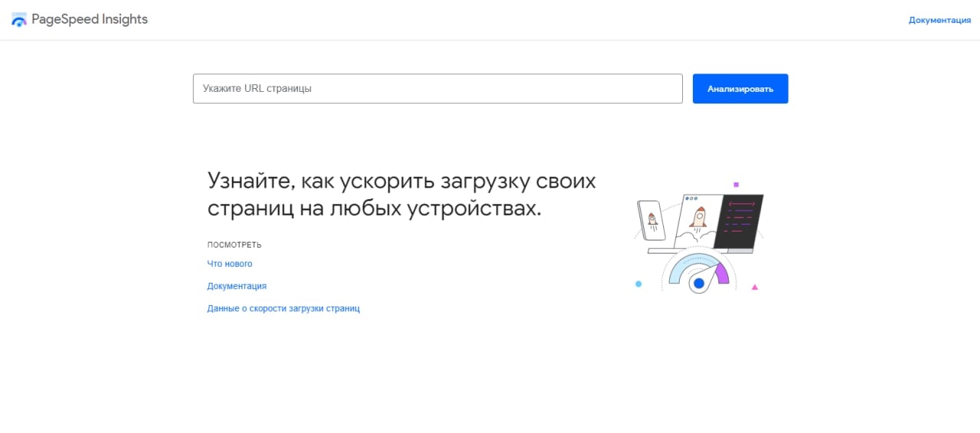The image size is (980, 433).
Task: Click the PageSpeed Insights logo icon
Action: click(x=19, y=20)
